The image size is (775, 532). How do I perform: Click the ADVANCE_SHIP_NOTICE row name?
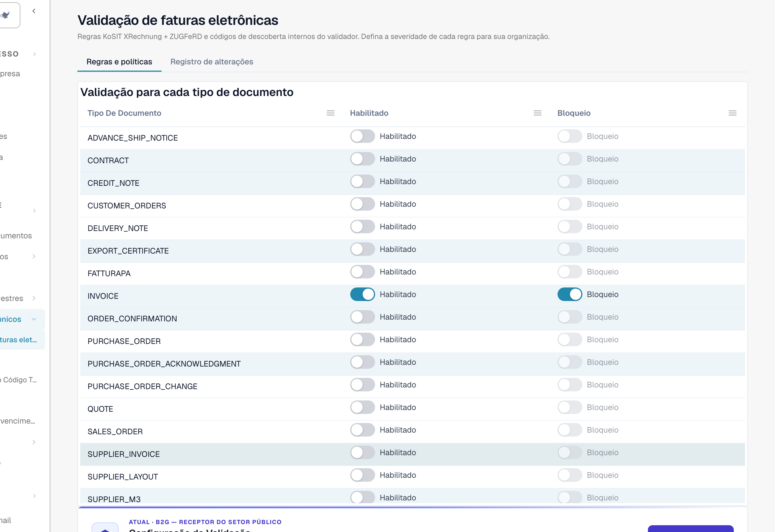point(133,138)
